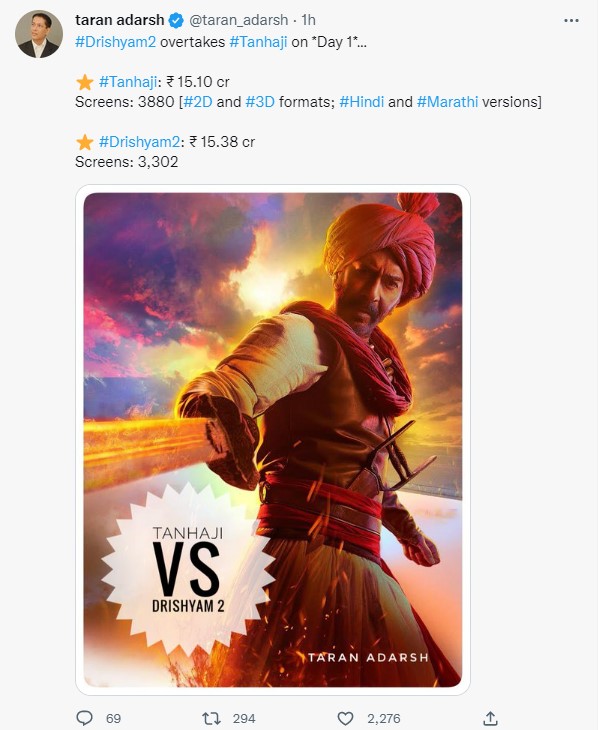
Task: Visit the @taran_adarsh handle link
Action: [x=238, y=20]
